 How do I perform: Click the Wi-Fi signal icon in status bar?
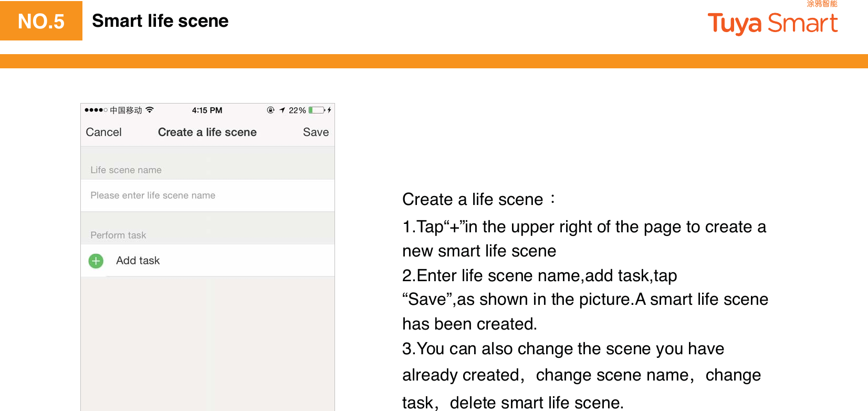pyautogui.click(x=150, y=110)
